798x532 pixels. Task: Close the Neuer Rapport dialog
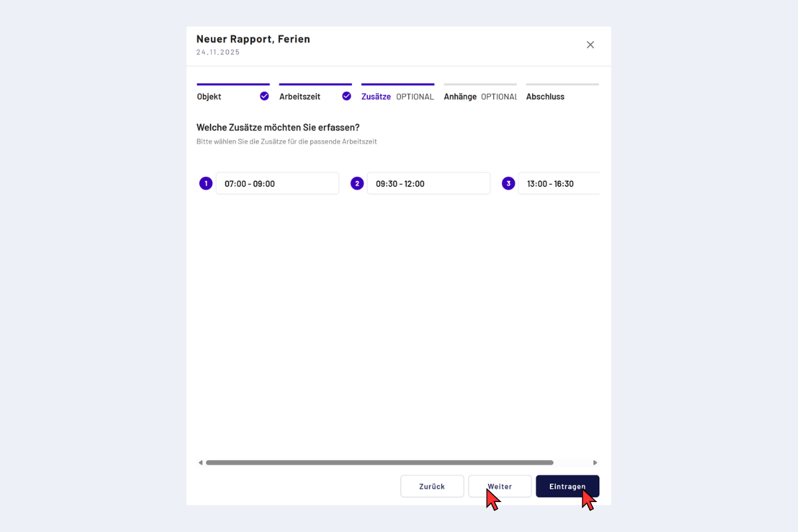coord(590,45)
